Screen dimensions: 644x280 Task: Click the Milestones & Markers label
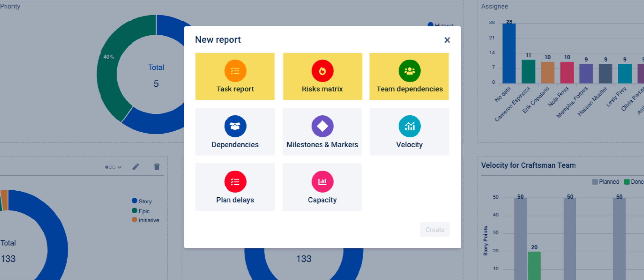pyautogui.click(x=322, y=145)
